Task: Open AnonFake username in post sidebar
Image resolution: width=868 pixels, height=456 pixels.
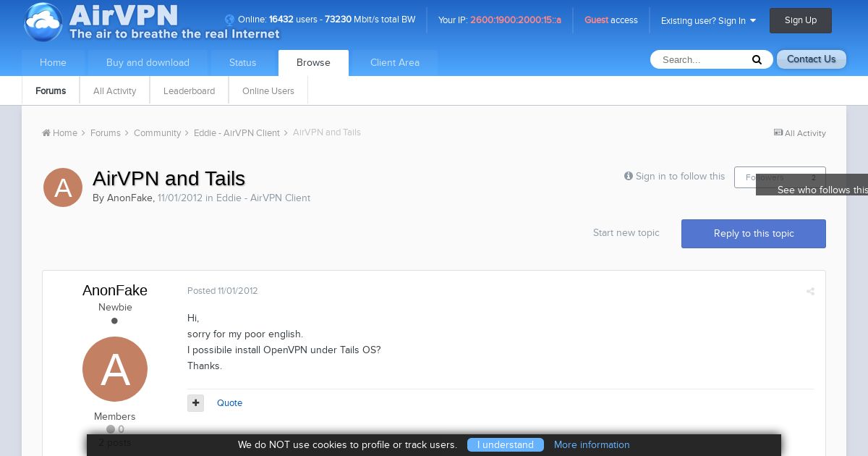Action: [x=115, y=290]
